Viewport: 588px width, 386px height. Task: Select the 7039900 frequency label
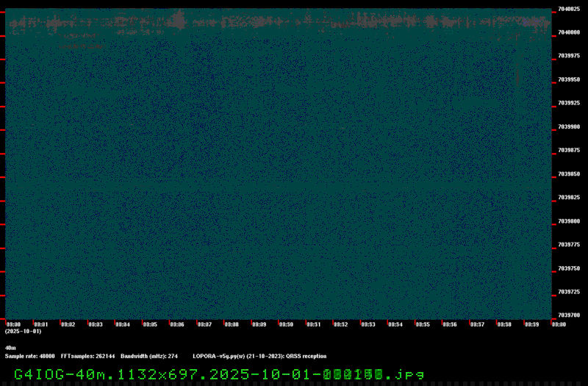pos(568,126)
